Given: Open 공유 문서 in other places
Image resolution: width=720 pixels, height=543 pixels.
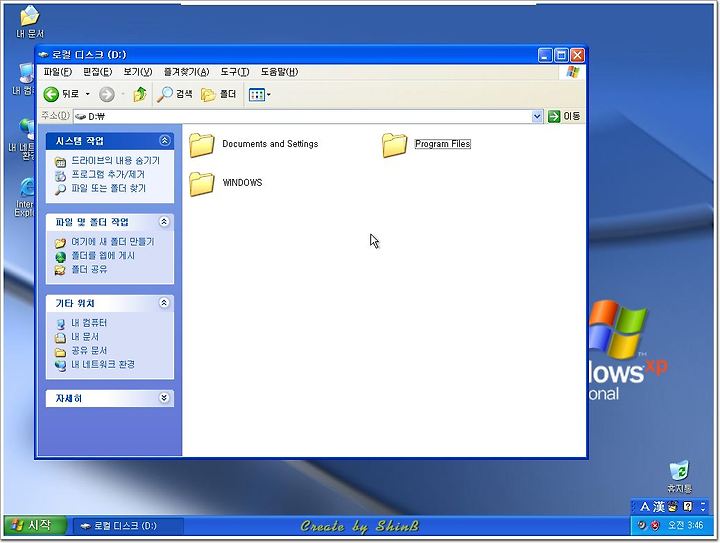Looking at the screenshot, I should pyautogui.click(x=89, y=351).
